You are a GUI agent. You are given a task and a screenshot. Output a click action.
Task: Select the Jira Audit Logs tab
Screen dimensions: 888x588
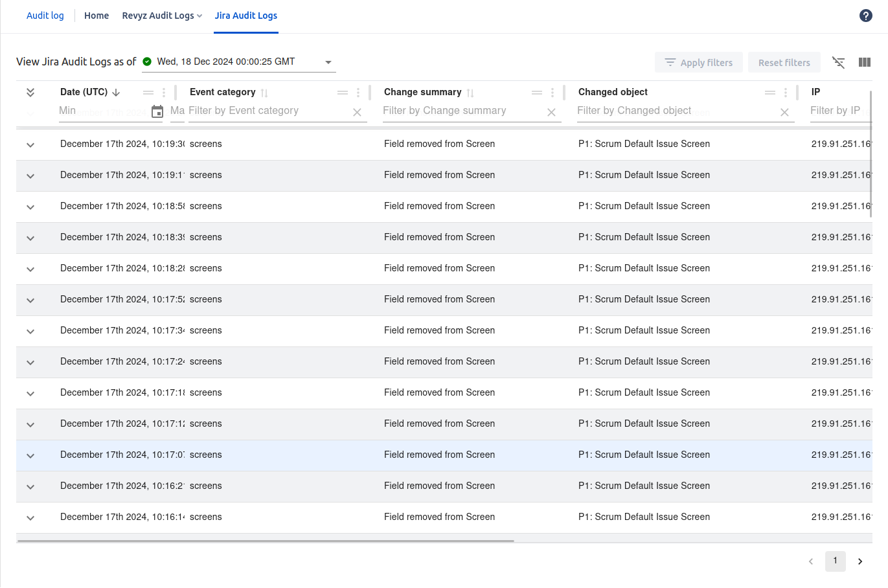246,16
